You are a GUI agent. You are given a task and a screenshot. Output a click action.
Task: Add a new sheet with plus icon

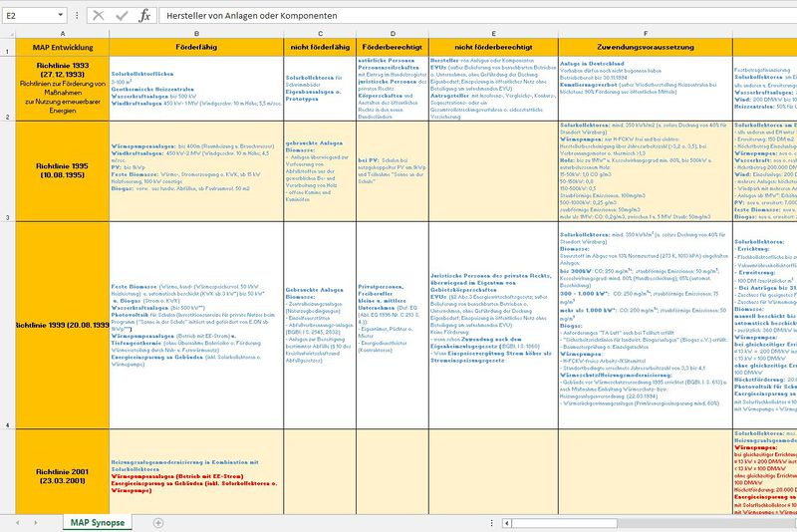[157, 522]
